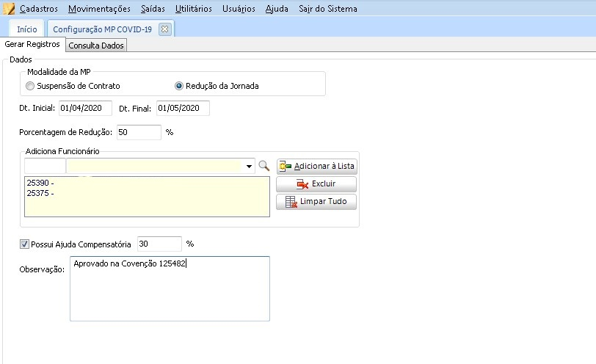Open the Usuários menu

(239, 9)
